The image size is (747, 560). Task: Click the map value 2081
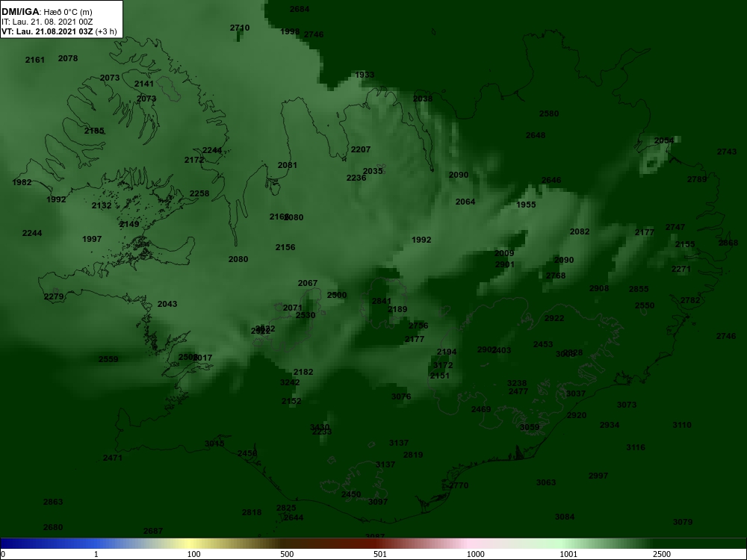288,165
